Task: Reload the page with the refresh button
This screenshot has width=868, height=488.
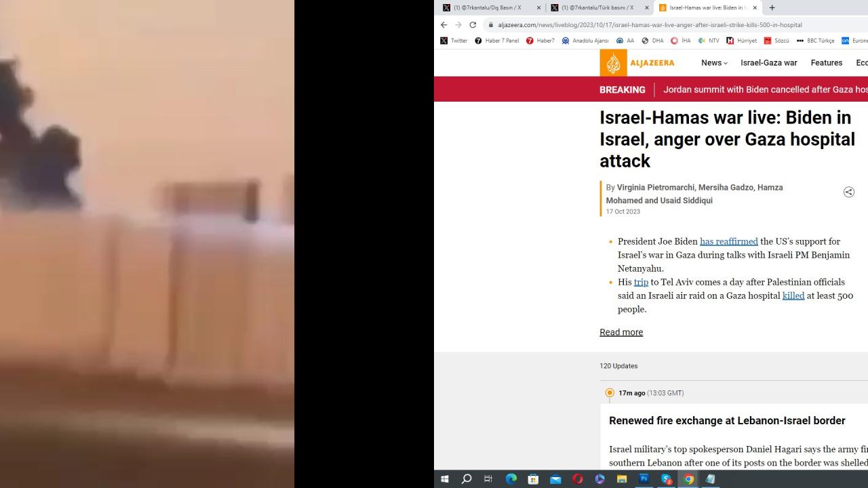Action: click(473, 25)
